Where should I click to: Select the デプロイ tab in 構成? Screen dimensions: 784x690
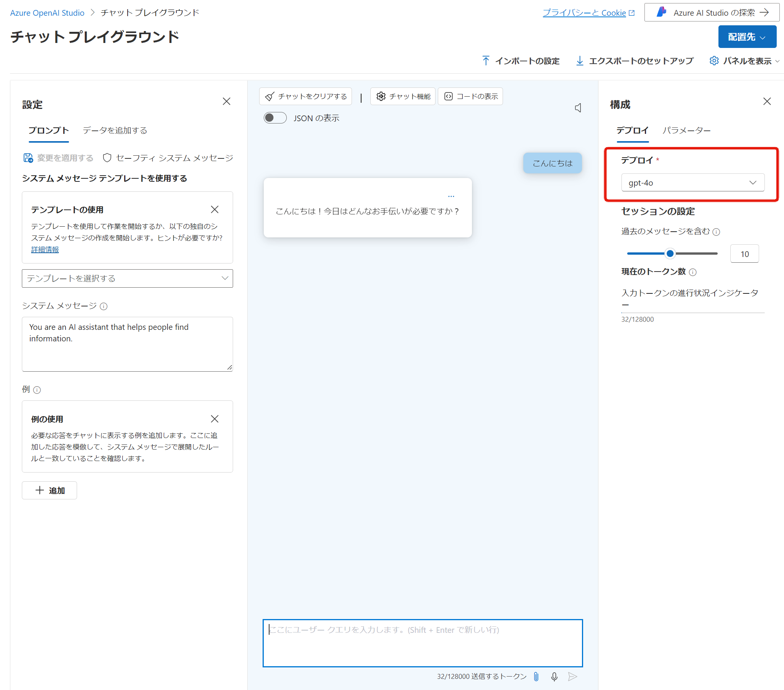point(633,130)
